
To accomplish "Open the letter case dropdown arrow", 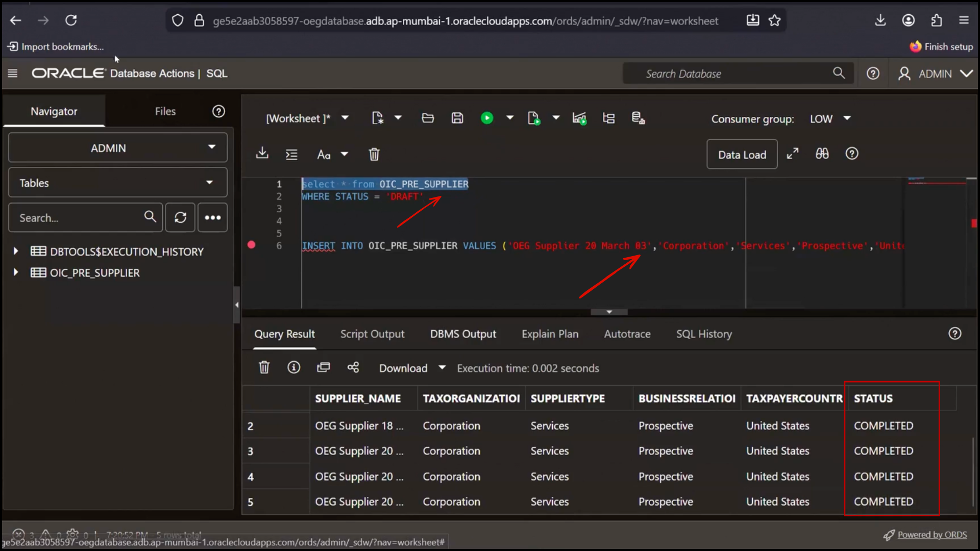I will point(345,154).
